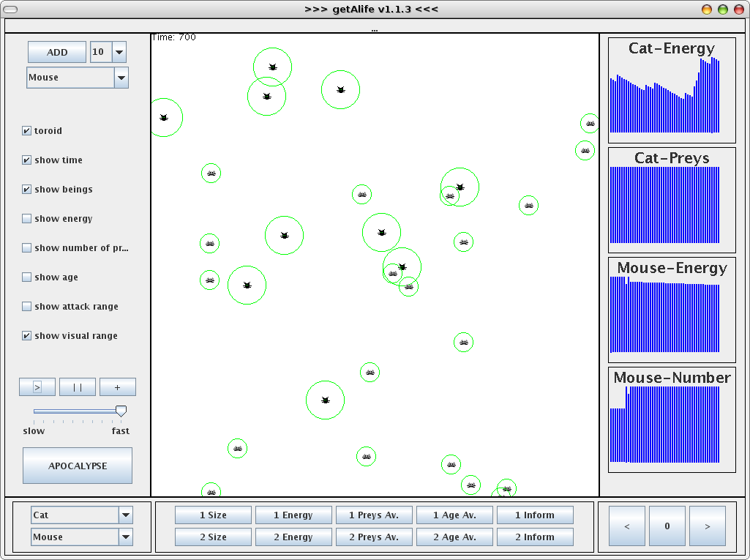This screenshot has width=750, height=560.
Task: Click the cat at the far left edge
Action: 164,118
